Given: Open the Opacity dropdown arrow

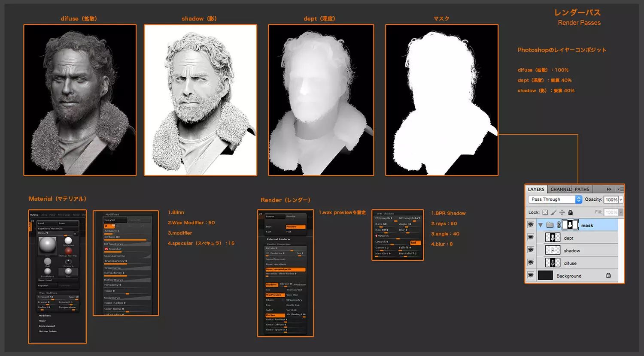Looking at the screenshot, I should pyautogui.click(x=620, y=199).
